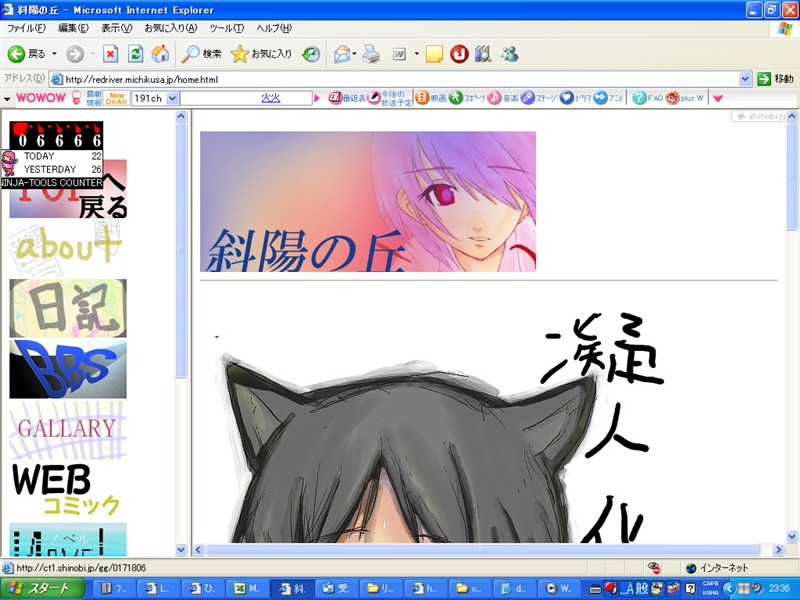This screenshot has width=800, height=600.
Task: Click the 斜陽の丘 banner image
Action: (x=368, y=202)
